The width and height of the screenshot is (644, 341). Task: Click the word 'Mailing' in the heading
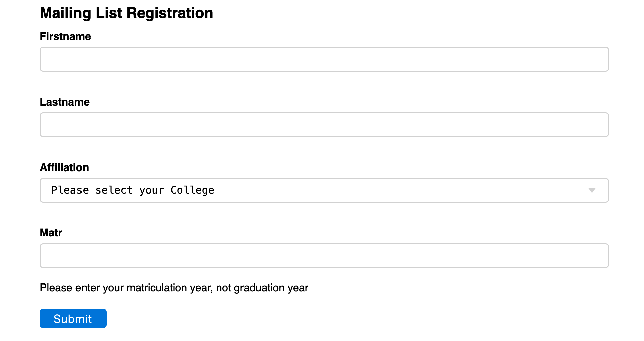click(65, 13)
